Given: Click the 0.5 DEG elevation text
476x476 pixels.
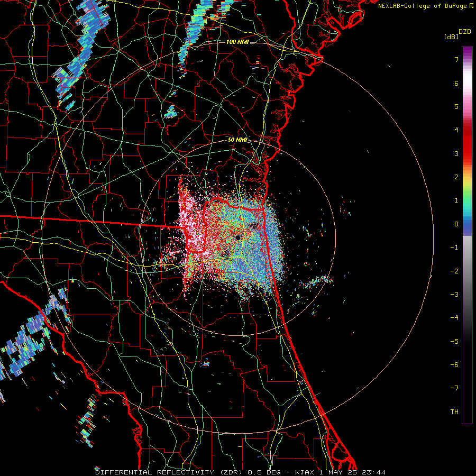Looking at the screenshot, I should tap(265, 472).
